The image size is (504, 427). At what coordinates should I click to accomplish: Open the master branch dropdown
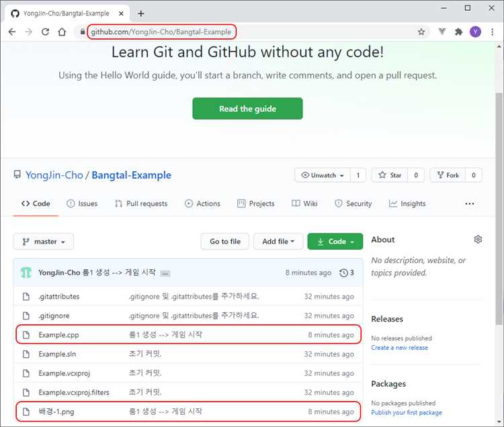[x=44, y=242]
